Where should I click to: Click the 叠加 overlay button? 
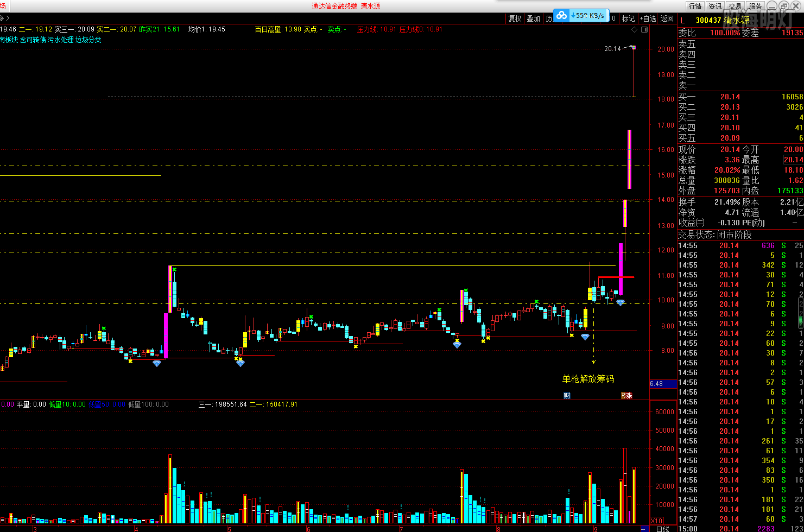tap(534, 18)
